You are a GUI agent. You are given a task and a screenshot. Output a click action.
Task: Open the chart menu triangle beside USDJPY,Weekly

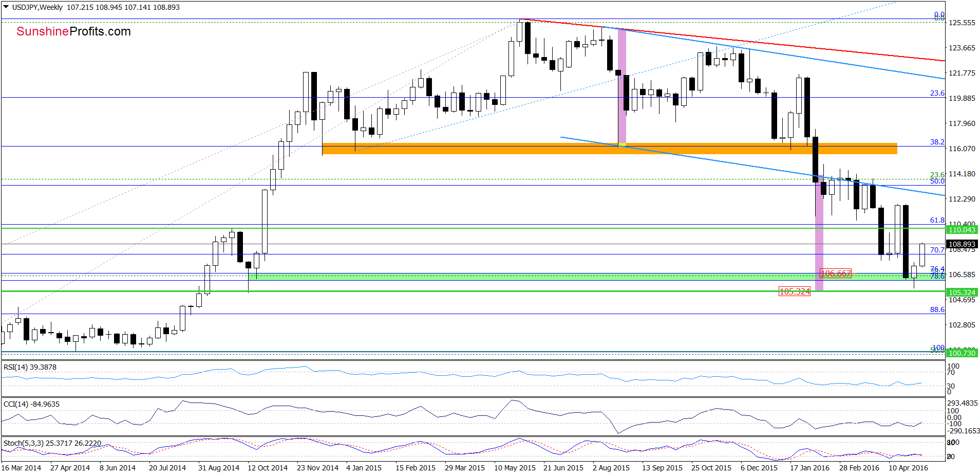[x=6, y=7]
